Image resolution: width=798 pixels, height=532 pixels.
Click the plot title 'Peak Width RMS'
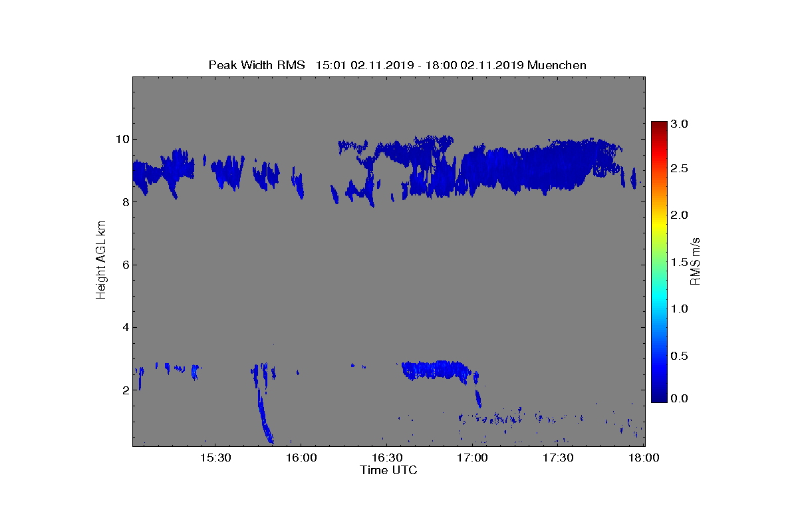click(256, 65)
